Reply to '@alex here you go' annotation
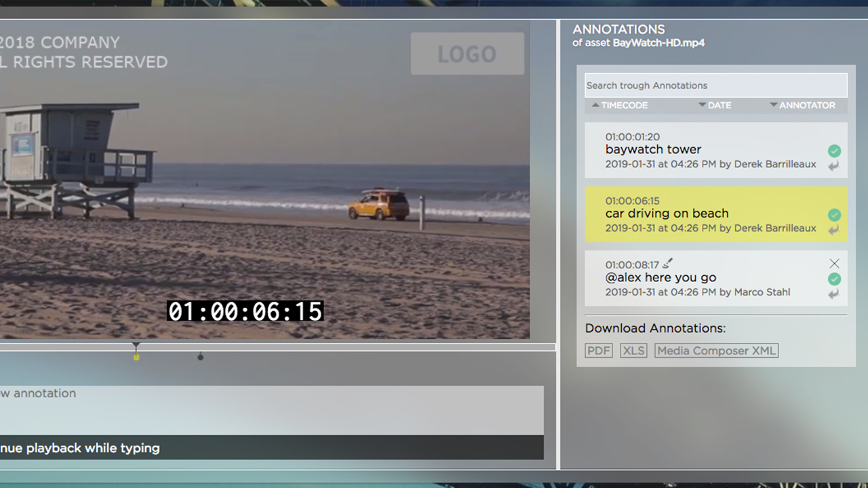Screen dimensions: 868x488 833,294
